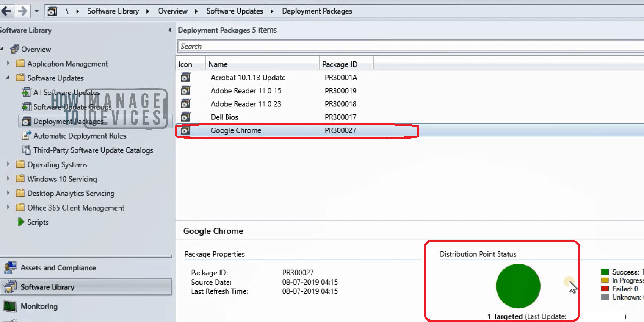The height and width of the screenshot is (322, 644).
Task: Click the Adobe Reader 11 0 23 package icon
Action: 185,104
